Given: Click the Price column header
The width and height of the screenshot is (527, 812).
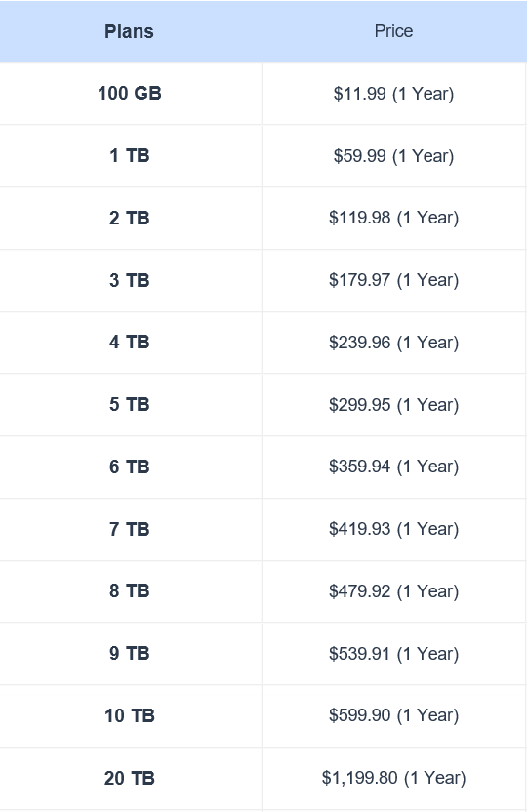Looking at the screenshot, I should coord(393,31).
